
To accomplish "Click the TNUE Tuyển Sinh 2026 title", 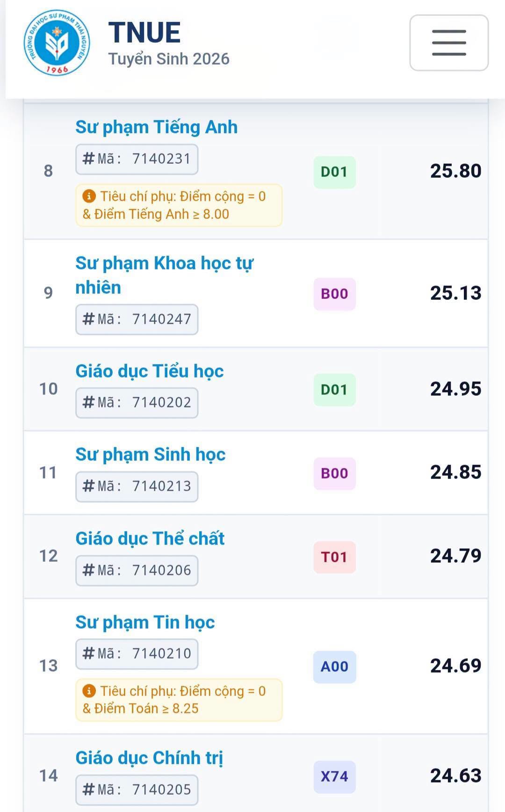I will [x=169, y=43].
